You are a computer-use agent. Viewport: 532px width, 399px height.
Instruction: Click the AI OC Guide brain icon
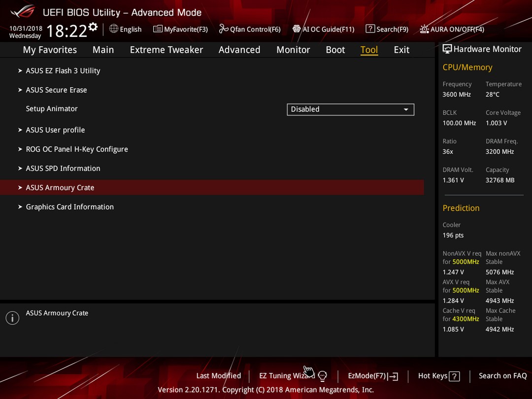[297, 29]
